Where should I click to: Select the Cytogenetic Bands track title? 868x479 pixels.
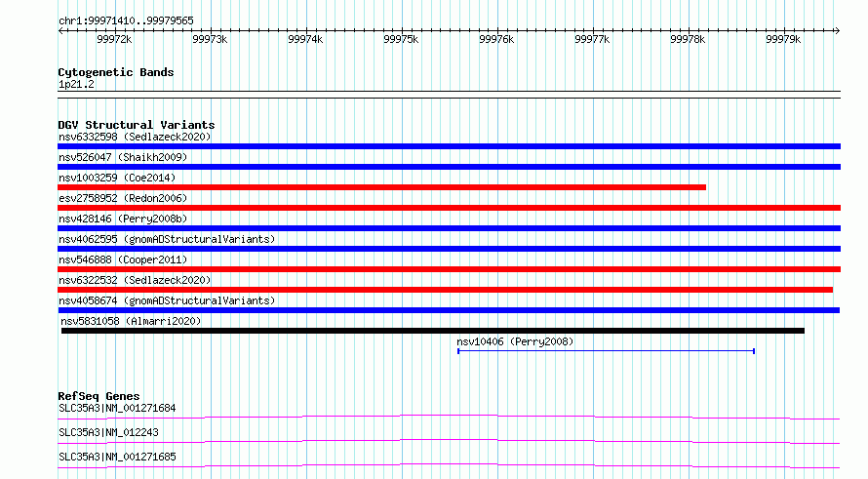(x=116, y=72)
